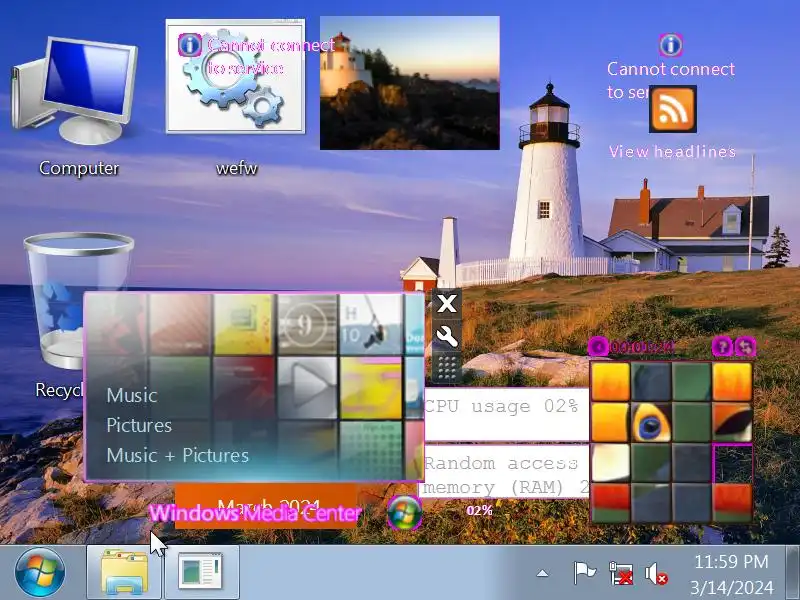This screenshot has width=800, height=600.
Task: Click the View headlines link
Action: 672,152
